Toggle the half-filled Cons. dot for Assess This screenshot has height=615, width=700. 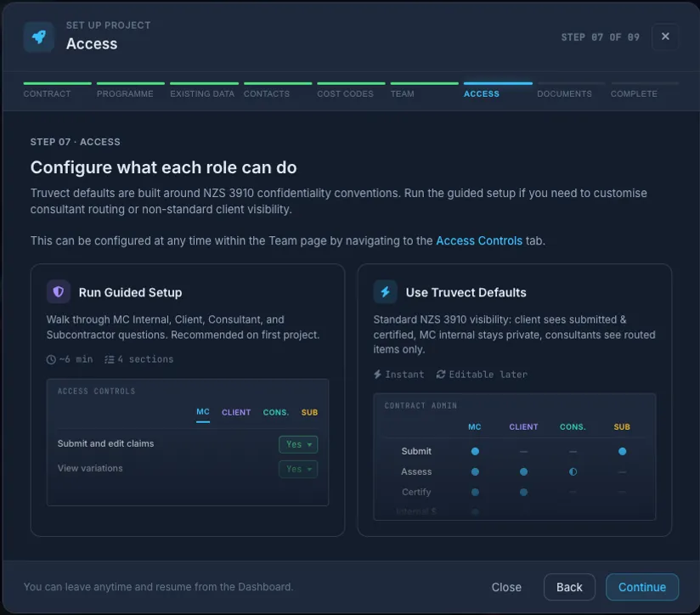(573, 471)
